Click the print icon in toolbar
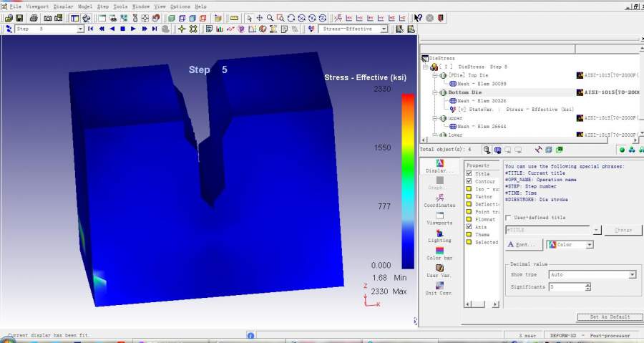 [x=34, y=18]
